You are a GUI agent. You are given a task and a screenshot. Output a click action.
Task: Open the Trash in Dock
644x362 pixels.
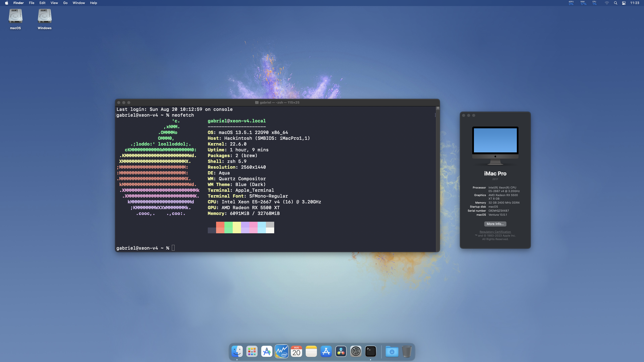(x=407, y=351)
